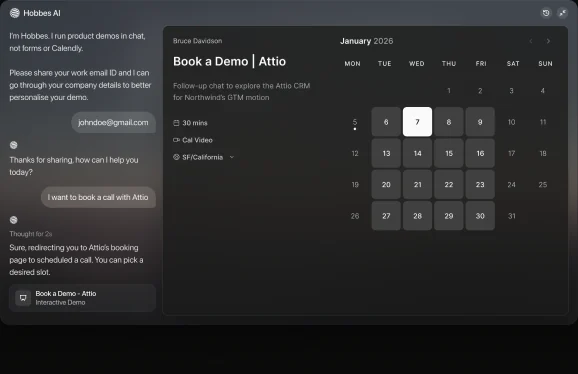Screen dimensions: 578x374
Task: Click the disabled date 19
Action: pos(355,185)
